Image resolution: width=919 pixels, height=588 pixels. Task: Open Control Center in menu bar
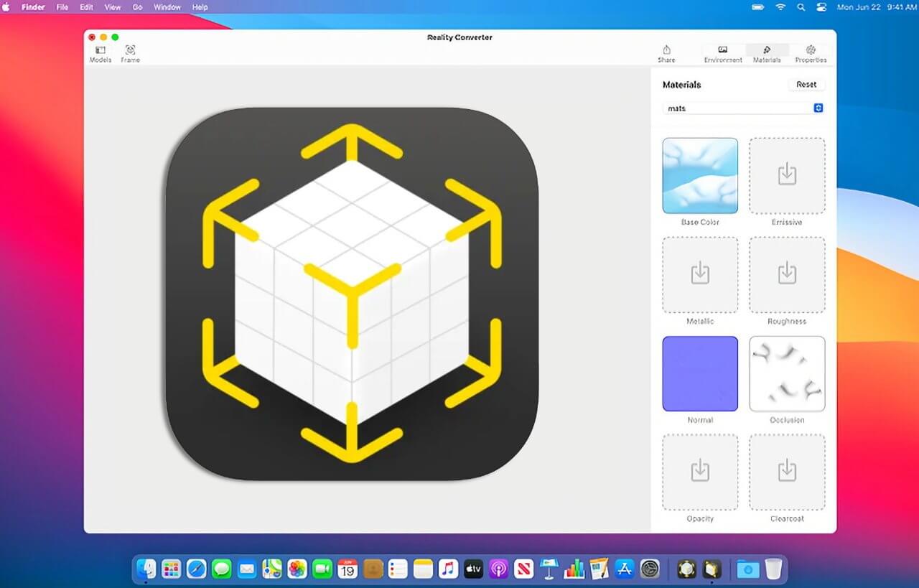[822, 7]
